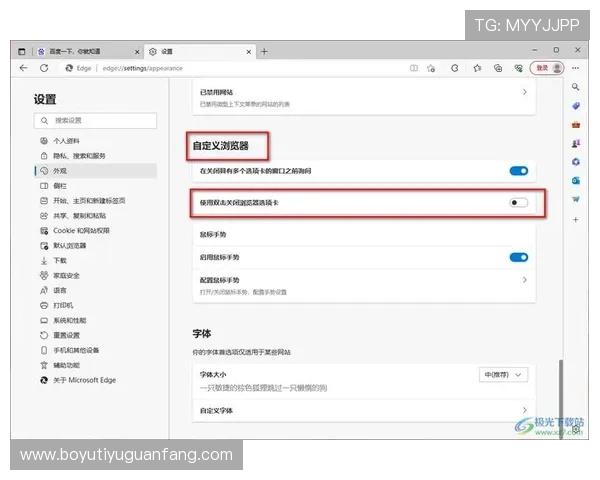This screenshot has width=600, height=480.
Task: Open 共享、复制和粘贴 settings section
Action: (x=96, y=216)
